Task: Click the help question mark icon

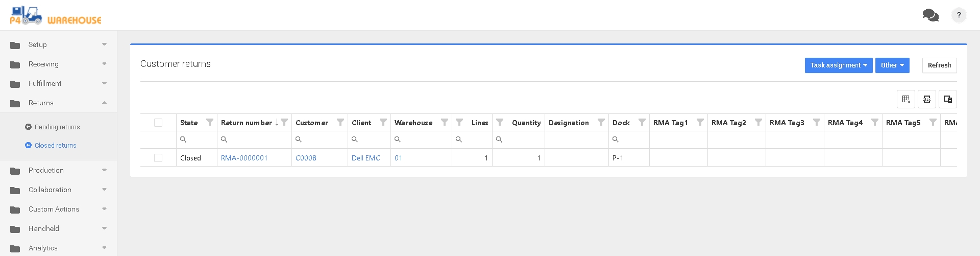Action: coord(959,15)
